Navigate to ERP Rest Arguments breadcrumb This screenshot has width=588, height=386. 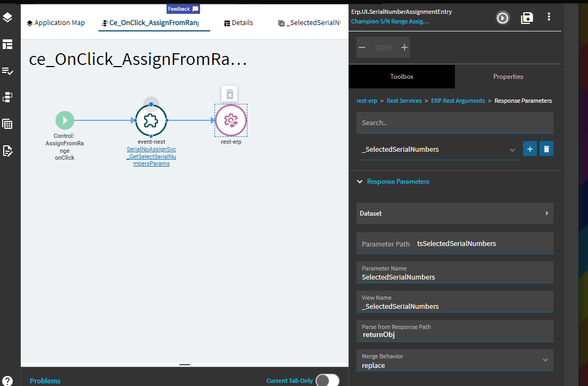click(x=458, y=101)
